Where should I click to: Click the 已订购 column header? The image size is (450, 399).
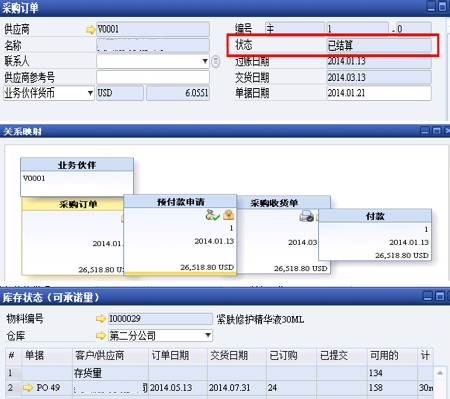(x=292, y=356)
